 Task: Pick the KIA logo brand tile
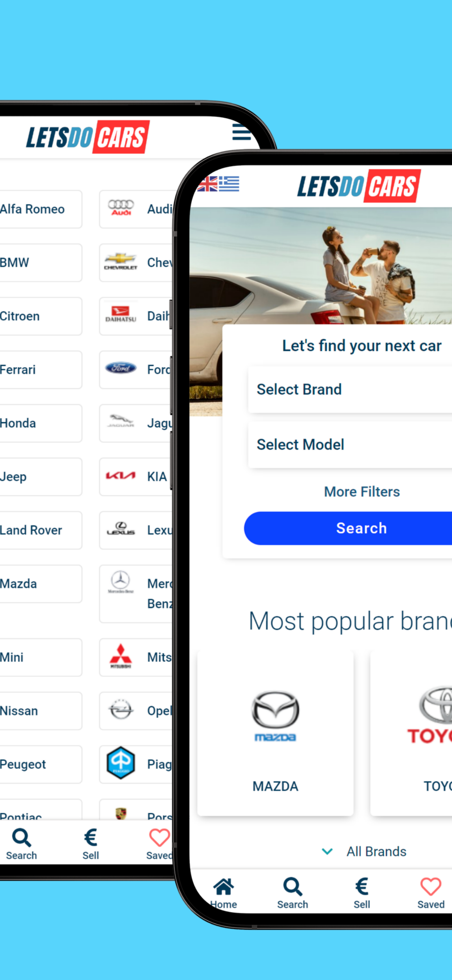click(x=136, y=477)
